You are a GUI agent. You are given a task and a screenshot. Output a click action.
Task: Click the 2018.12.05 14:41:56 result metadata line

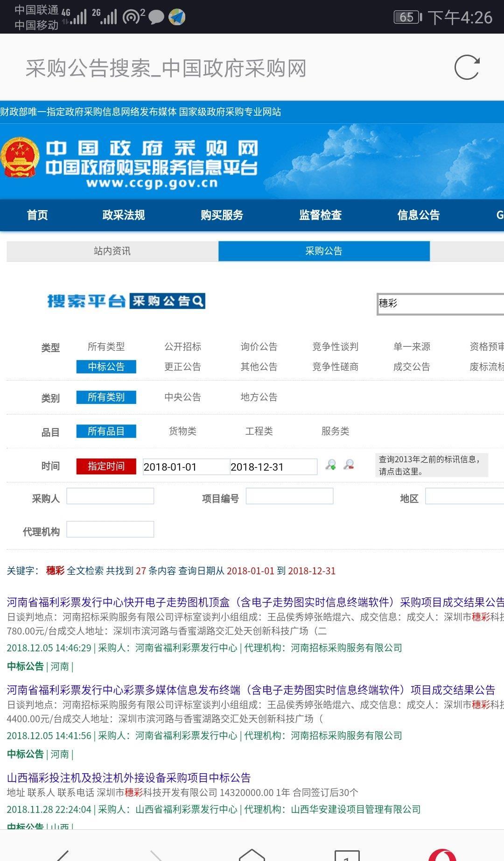point(204,735)
